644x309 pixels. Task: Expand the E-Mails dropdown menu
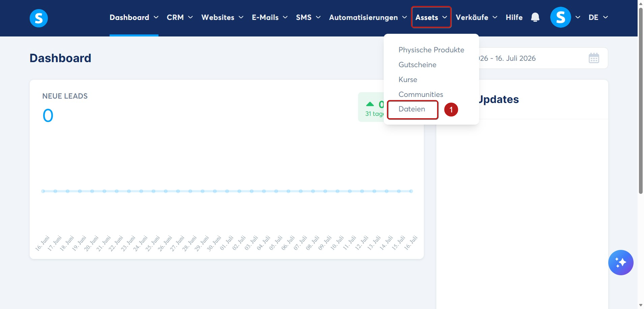pyautogui.click(x=270, y=17)
